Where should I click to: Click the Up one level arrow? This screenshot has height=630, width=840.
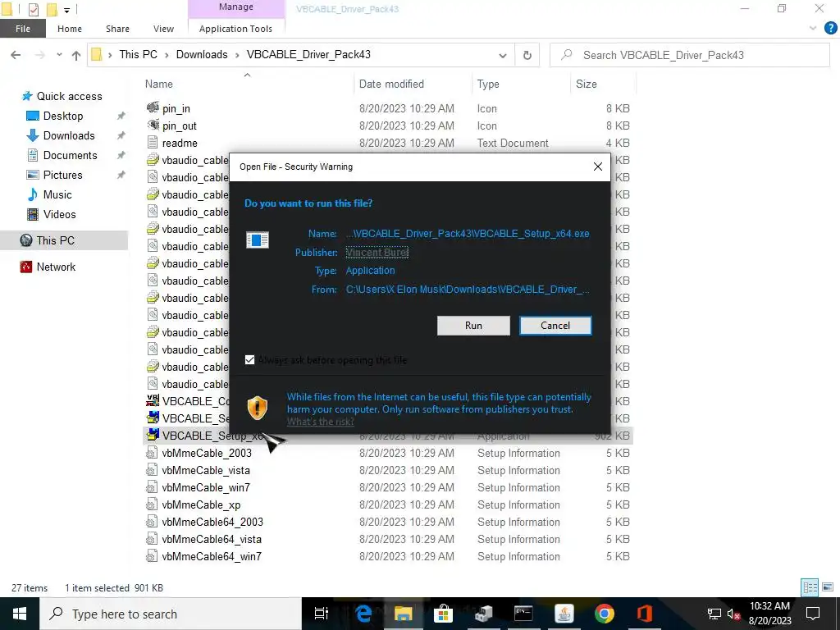pyautogui.click(x=76, y=55)
